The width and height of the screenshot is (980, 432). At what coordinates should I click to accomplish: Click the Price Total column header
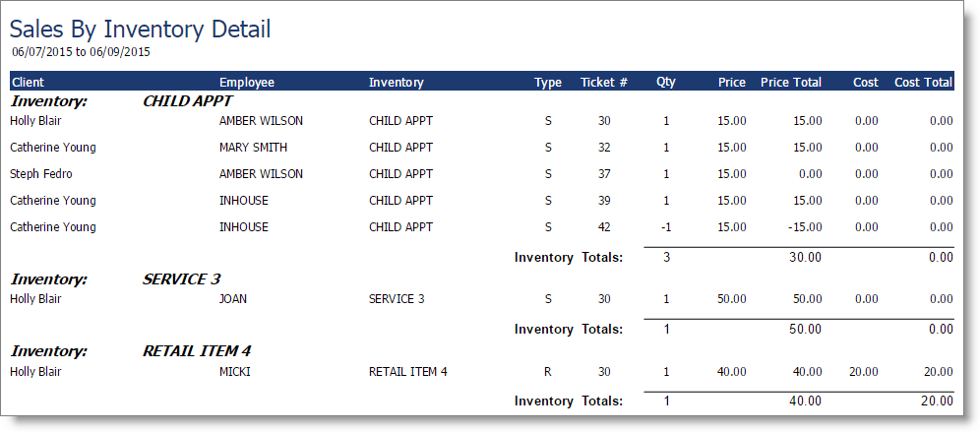click(x=791, y=82)
